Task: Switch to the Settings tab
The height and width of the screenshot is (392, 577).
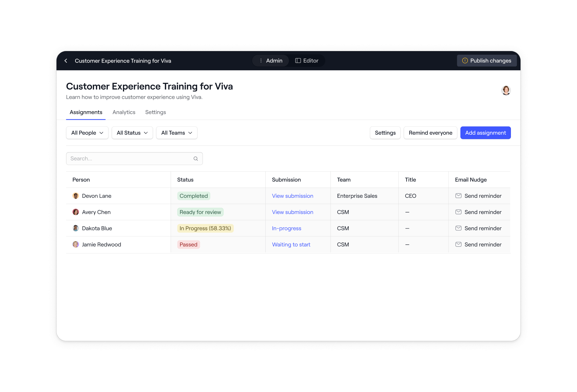Action: pos(155,112)
